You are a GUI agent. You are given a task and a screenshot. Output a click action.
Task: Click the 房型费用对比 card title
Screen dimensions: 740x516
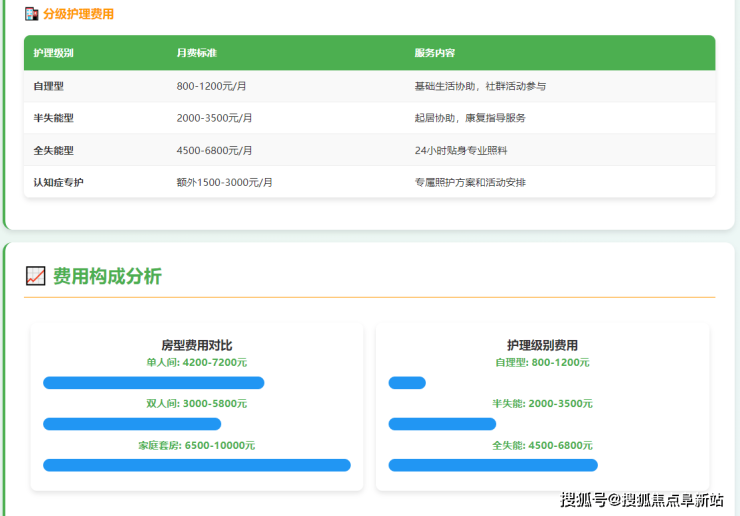point(197,345)
